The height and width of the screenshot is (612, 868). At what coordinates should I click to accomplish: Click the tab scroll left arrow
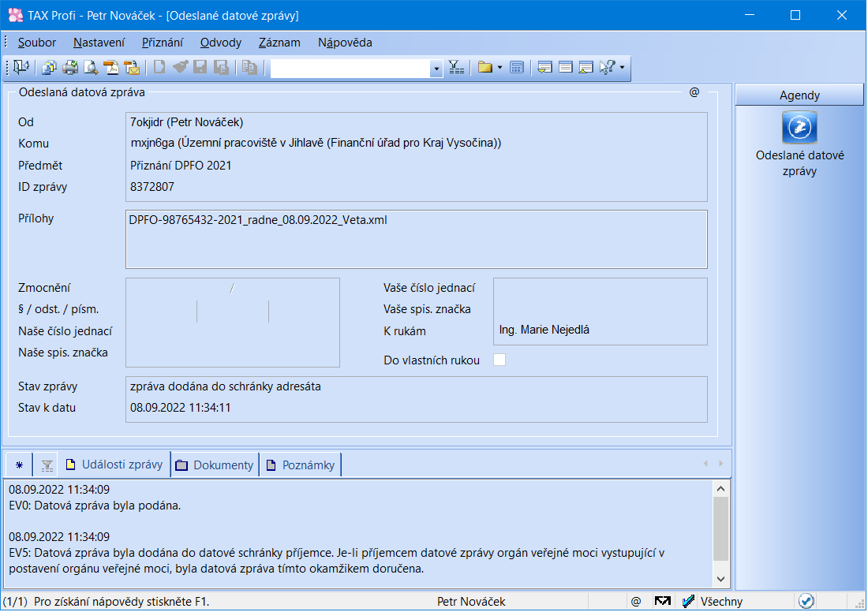[x=705, y=464]
